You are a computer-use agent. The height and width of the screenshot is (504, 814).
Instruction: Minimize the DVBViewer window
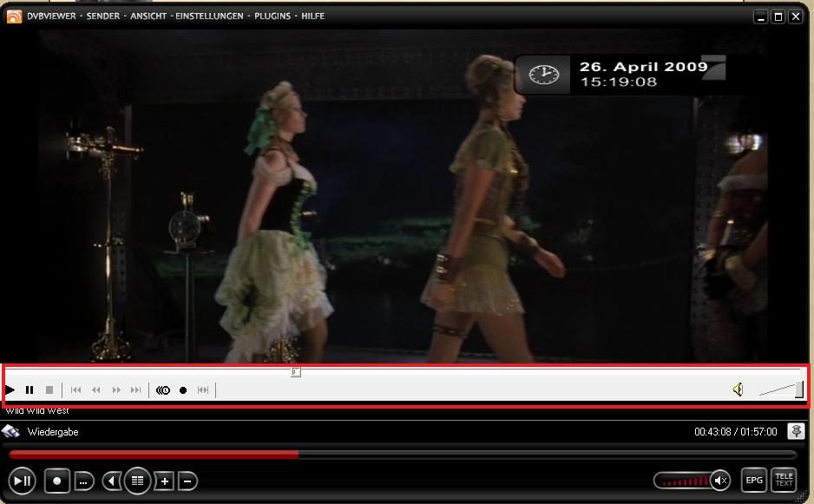coord(761,17)
